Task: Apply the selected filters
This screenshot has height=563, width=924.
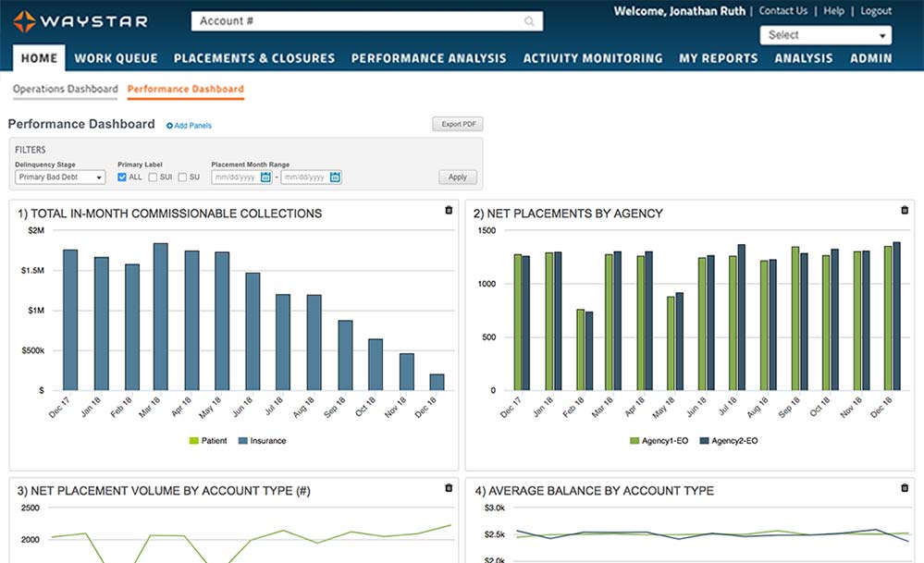Action: (x=458, y=177)
